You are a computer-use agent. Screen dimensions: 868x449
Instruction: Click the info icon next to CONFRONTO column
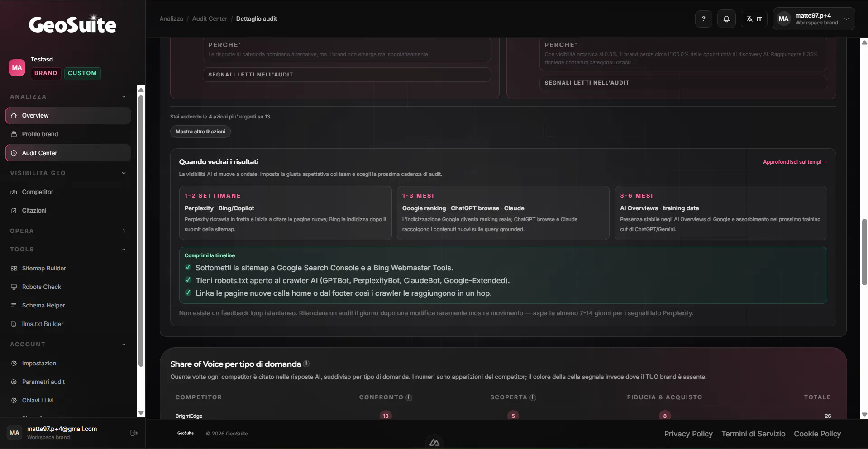point(409,397)
